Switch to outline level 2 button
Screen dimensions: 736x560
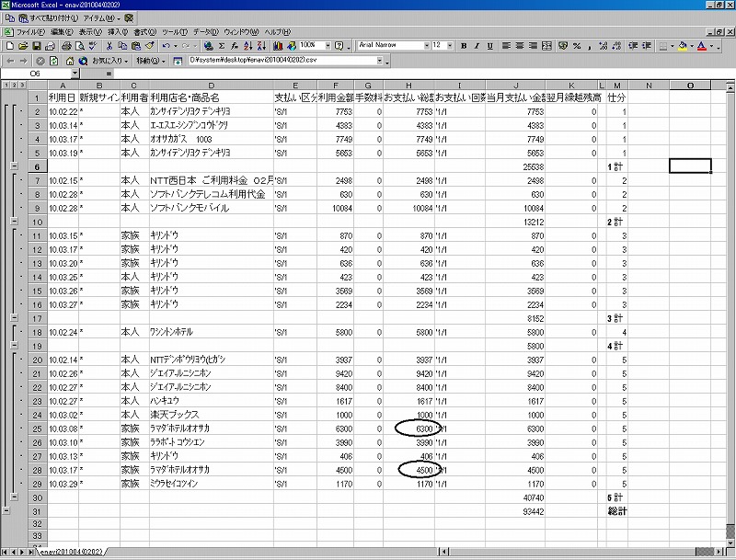click(14, 86)
